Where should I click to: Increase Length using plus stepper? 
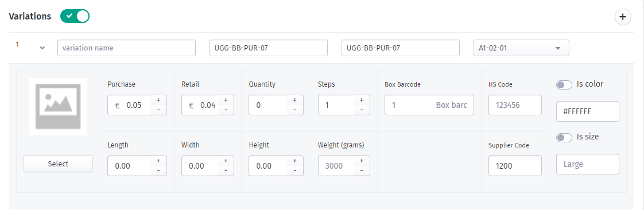point(158,161)
